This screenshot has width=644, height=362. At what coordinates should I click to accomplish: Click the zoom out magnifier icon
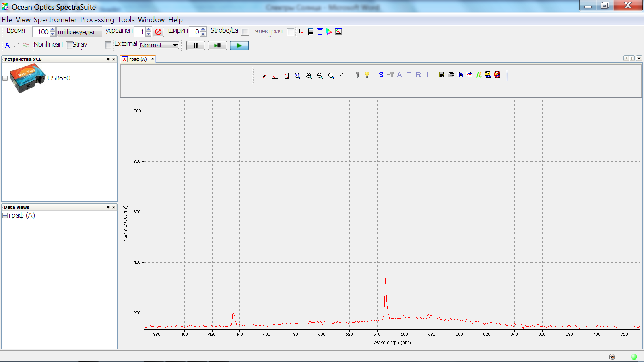320,76
